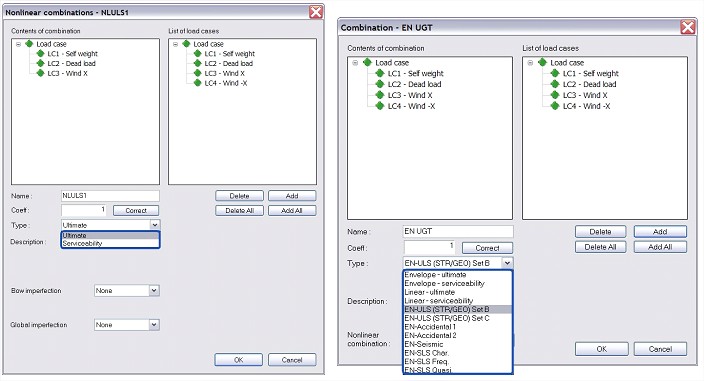Click LC1 diamond icon in EN UGT contents tree
Screen dimensions: 704x381
pyautogui.click(x=380, y=73)
